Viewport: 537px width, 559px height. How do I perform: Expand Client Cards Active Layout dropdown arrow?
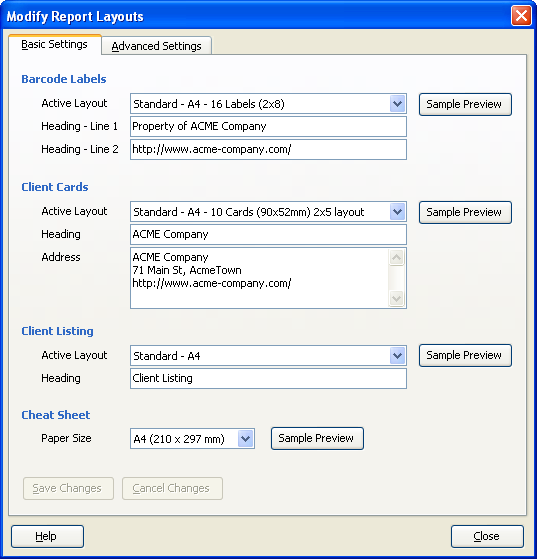tap(398, 212)
